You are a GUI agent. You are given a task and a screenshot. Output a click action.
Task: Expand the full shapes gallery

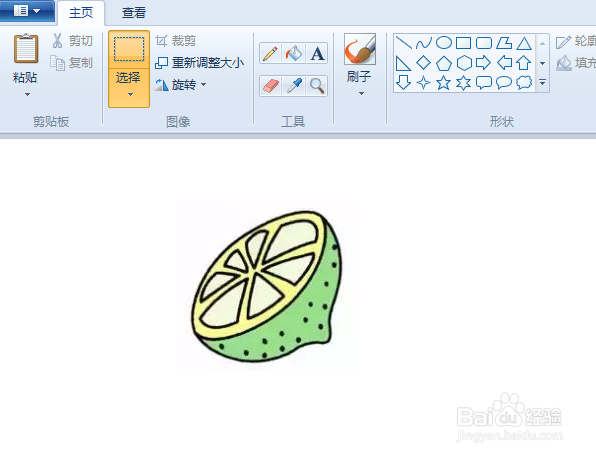point(542,82)
